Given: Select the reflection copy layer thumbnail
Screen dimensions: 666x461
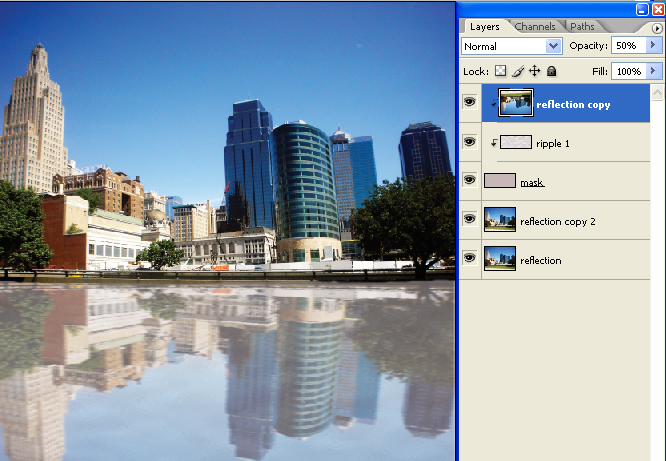Looking at the screenshot, I should (x=516, y=102).
